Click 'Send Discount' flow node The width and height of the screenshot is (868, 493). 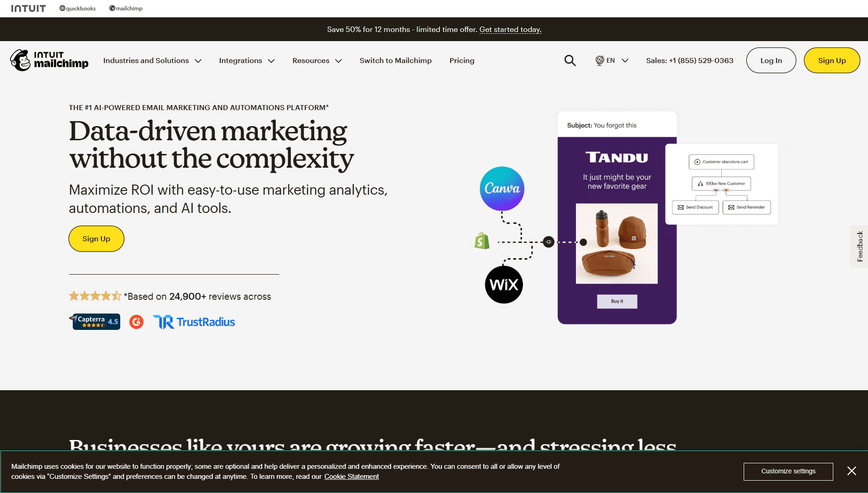tap(695, 207)
